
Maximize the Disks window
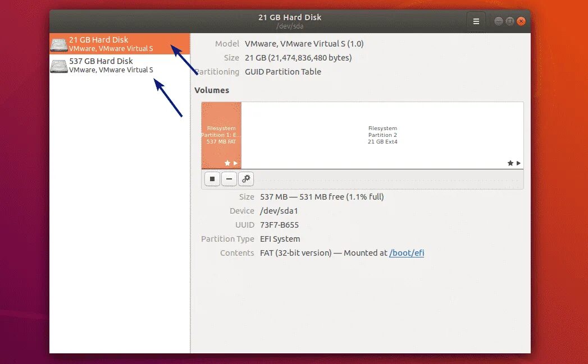[509, 21]
